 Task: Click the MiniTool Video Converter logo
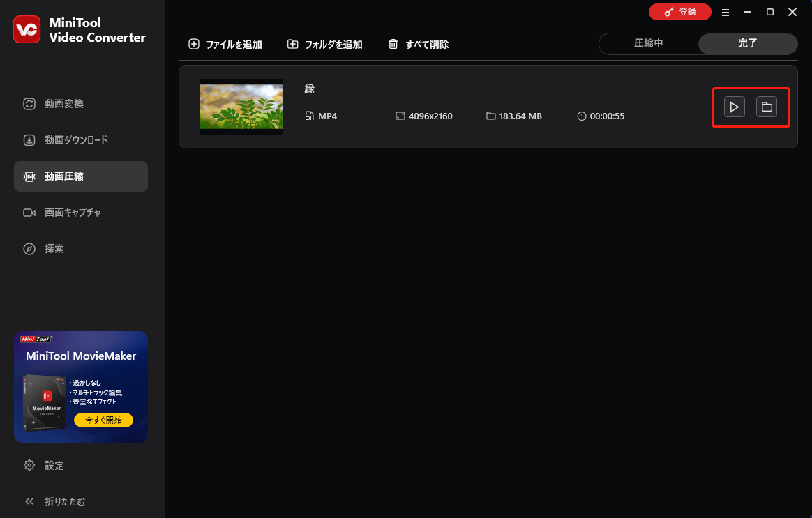27,29
